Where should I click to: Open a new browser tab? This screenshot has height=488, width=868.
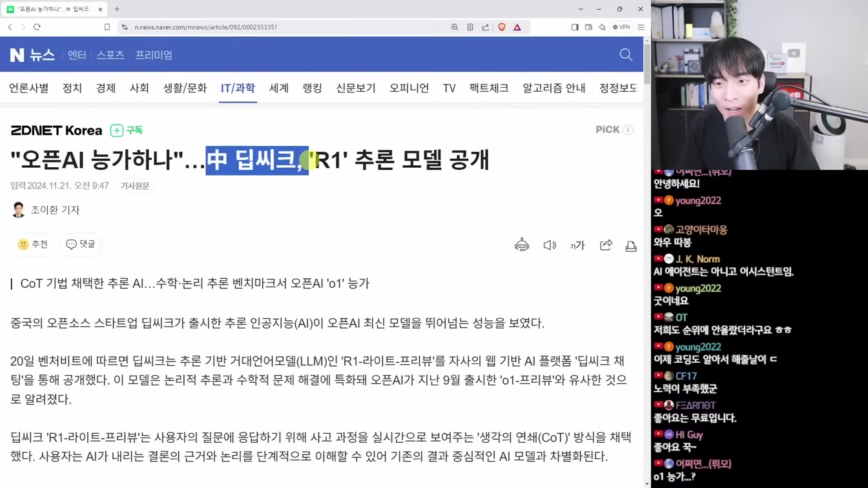(117, 9)
